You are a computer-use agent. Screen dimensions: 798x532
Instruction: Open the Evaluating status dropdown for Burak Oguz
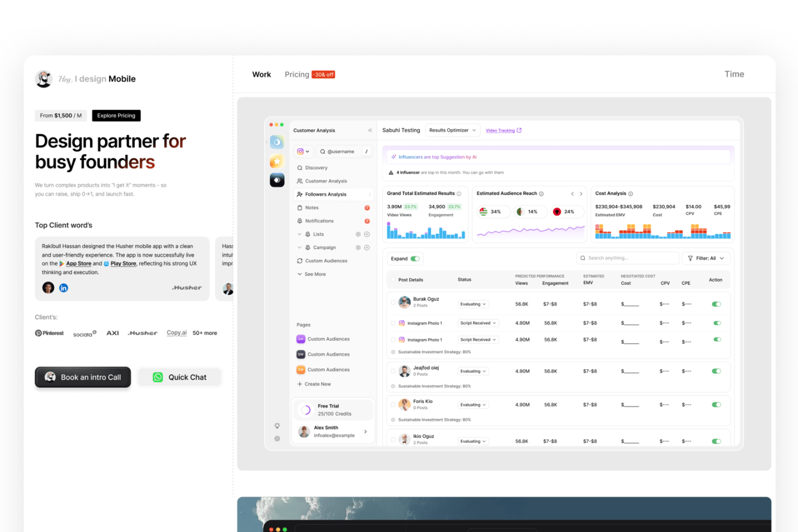tap(473, 304)
